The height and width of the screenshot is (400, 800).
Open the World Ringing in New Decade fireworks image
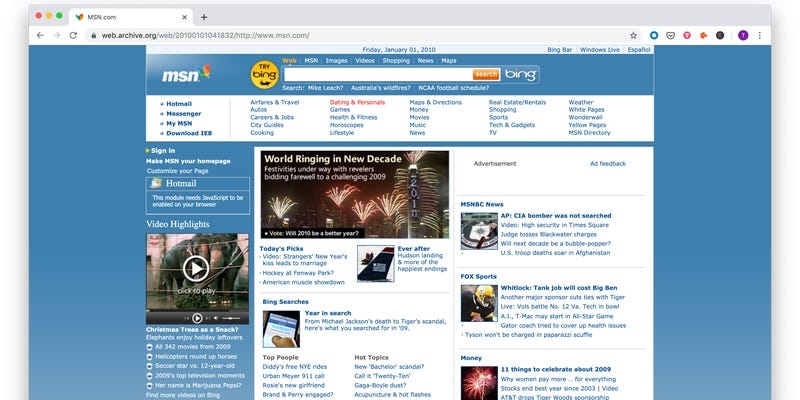(355, 194)
